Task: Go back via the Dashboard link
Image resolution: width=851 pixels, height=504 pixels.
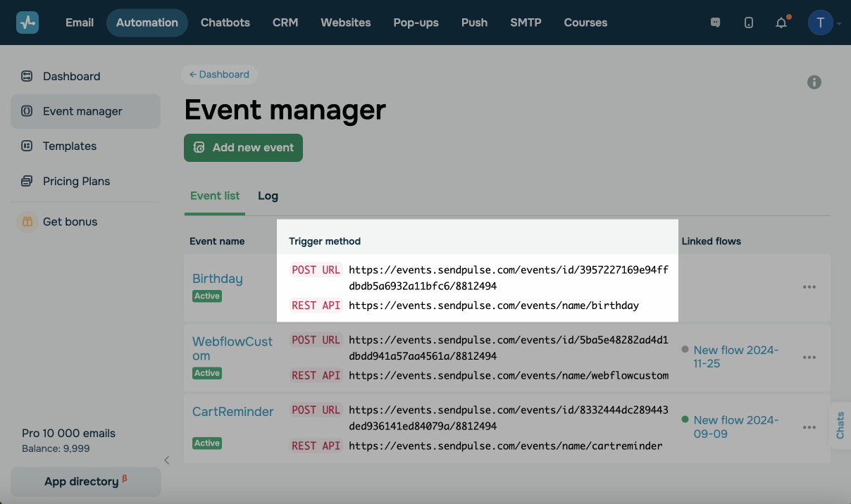Action: pyautogui.click(x=219, y=75)
